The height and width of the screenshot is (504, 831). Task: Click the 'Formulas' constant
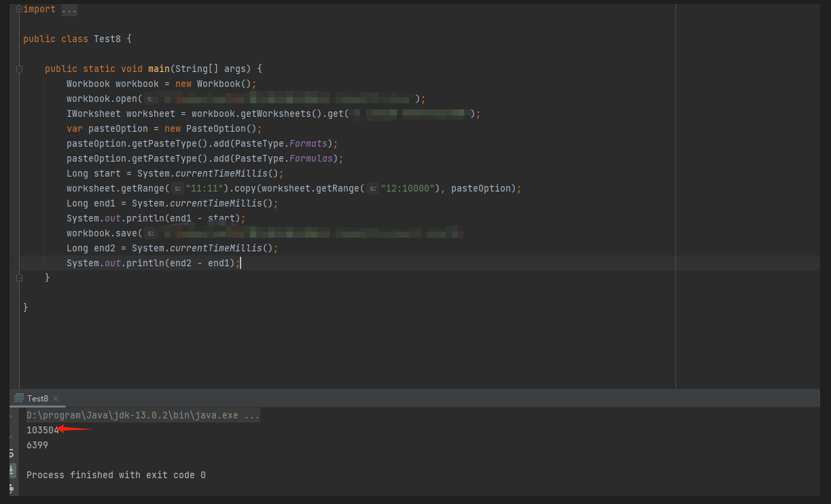click(311, 158)
